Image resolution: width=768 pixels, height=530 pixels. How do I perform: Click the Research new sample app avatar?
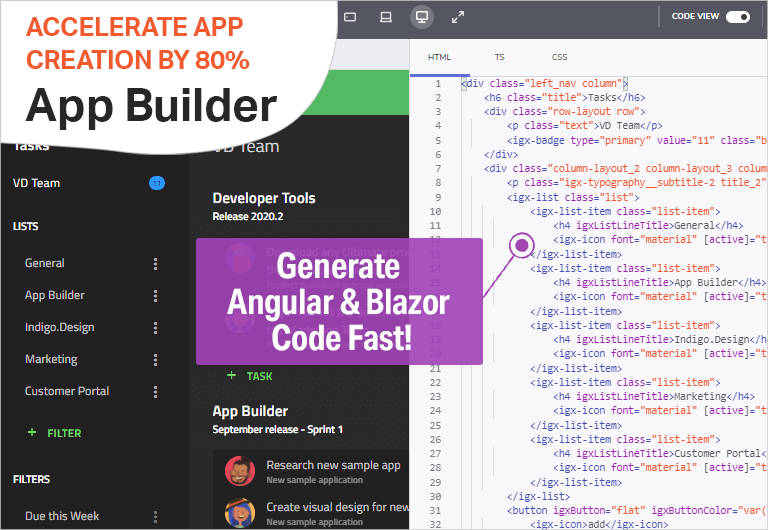(240, 471)
